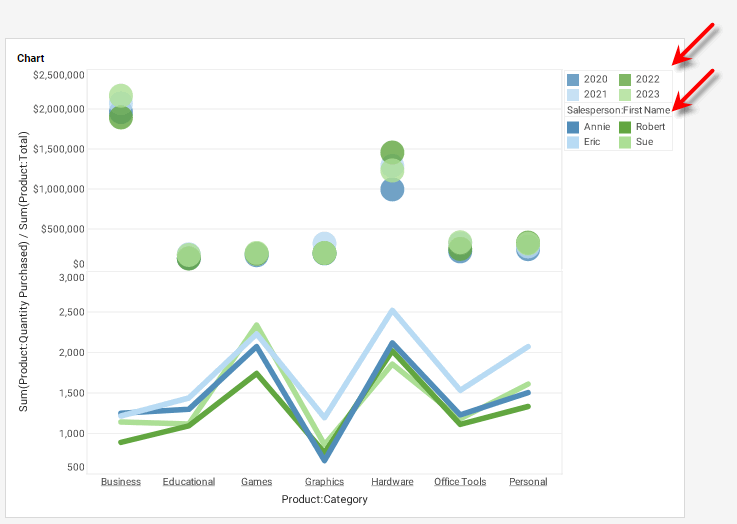Click the Chart title text
The height and width of the screenshot is (524, 737).
tap(31, 59)
